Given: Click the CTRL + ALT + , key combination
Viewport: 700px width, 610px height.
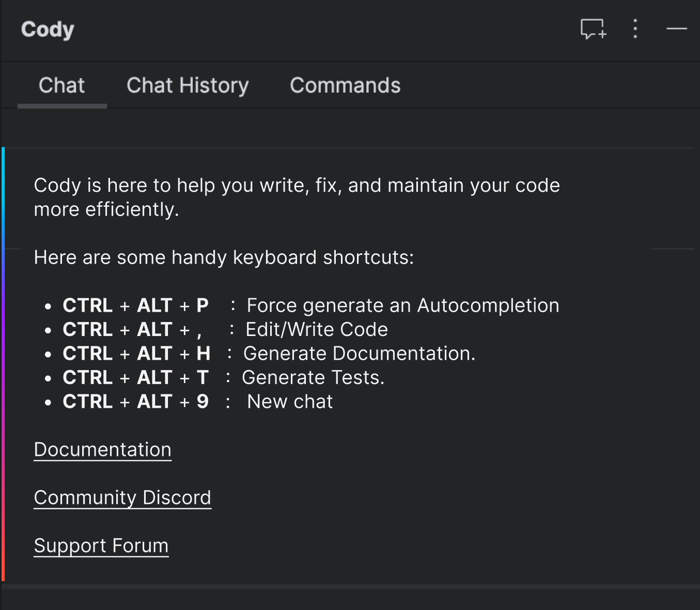Looking at the screenshot, I should tap(133, 329).
